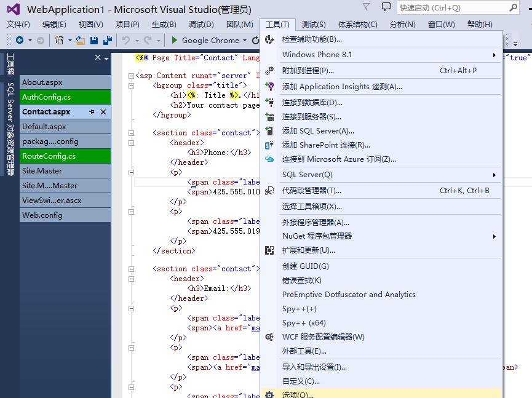Choose 自定义(C)... menu entry
This screenshot has width=532, height=398.
381,381
